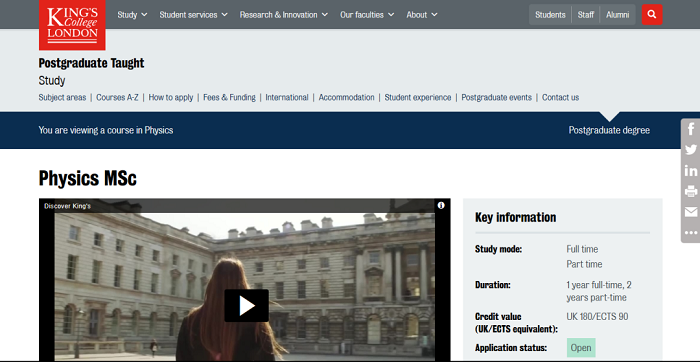The image size is (700, 362).
Task: Click the video info icon
Action: 441,205
